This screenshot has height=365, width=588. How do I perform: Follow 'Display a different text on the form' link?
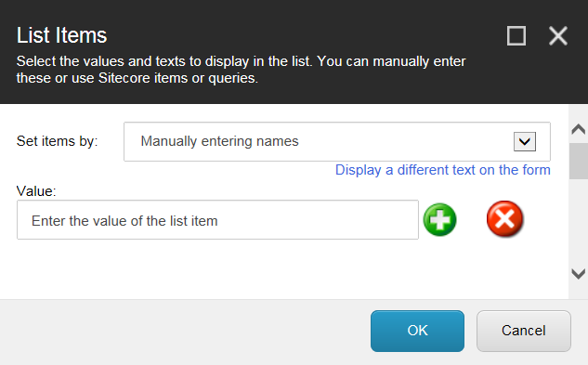pyautogui.click(x=443, y=170)
